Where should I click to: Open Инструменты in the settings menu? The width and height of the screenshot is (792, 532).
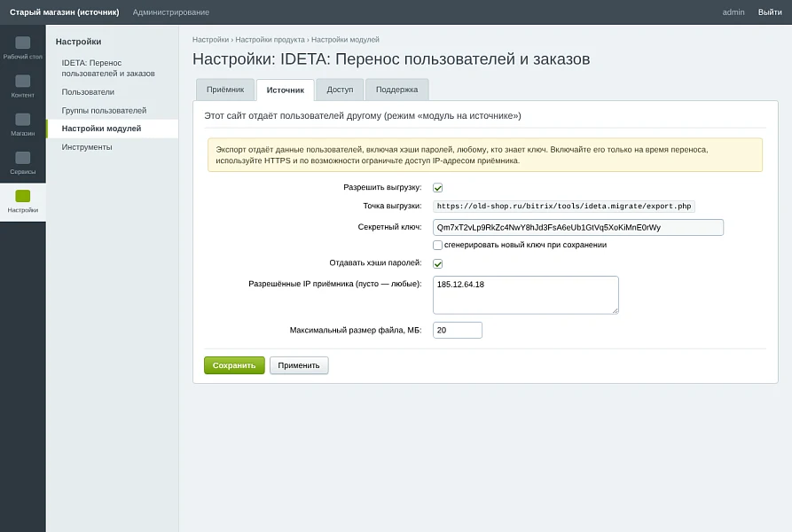tap(87, 147)
